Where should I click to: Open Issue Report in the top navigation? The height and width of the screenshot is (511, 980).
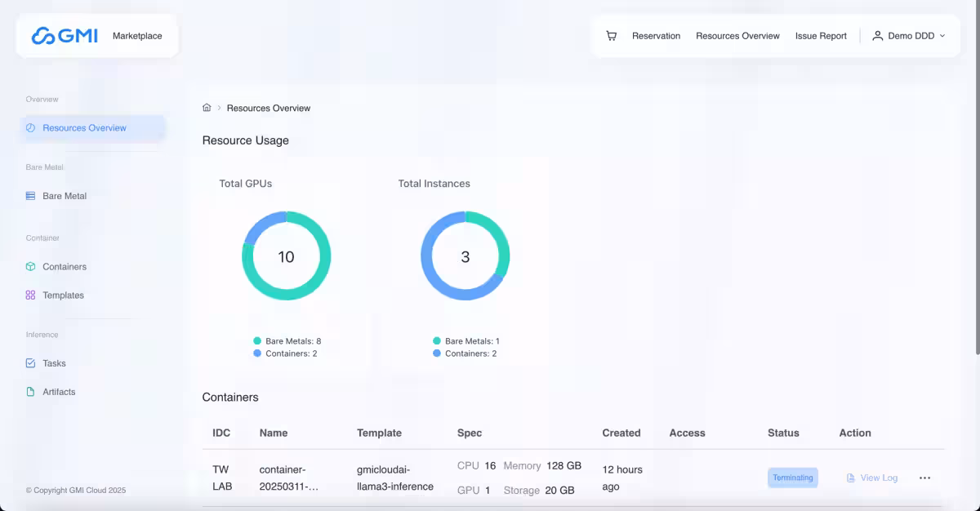821,36
